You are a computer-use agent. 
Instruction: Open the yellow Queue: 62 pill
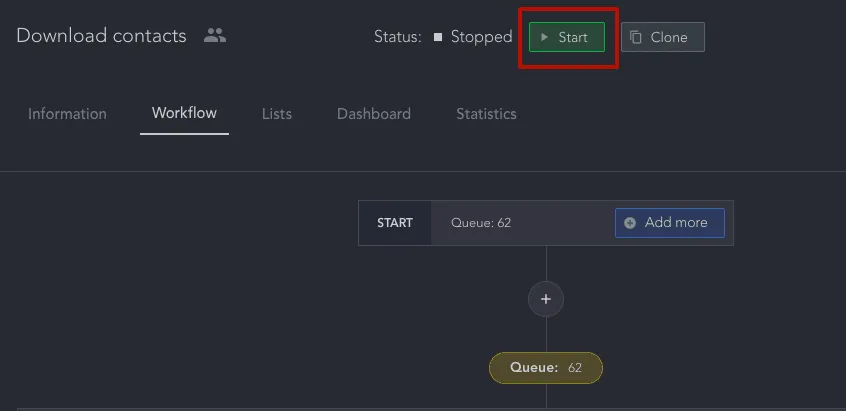pos(546,368)
